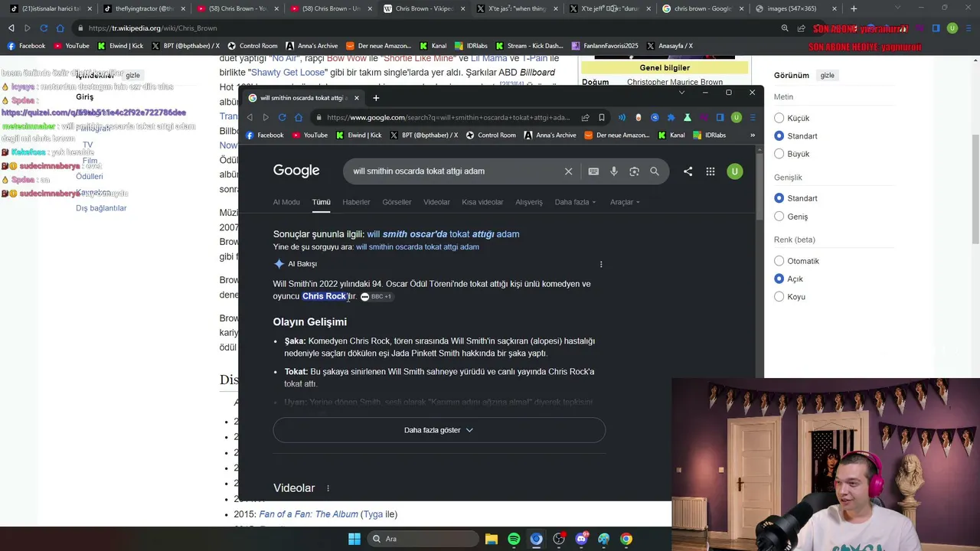Image resolution: width=980 pixels, height=551 pixels.
Task: Reload the Wikipedia page in back window
Action: click(x=44, y=28)
